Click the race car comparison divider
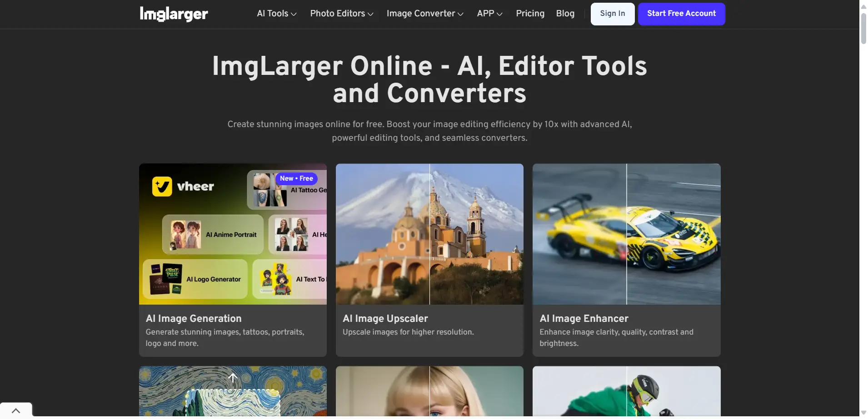This screenshot has width=868, height=419. (x=626, y=234)
